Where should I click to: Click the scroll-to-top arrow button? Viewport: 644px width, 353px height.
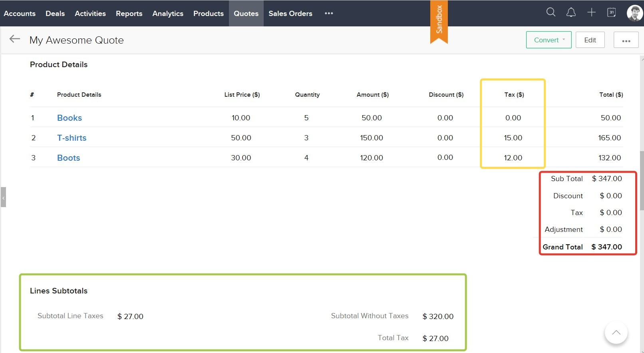[x=616, y=332]
